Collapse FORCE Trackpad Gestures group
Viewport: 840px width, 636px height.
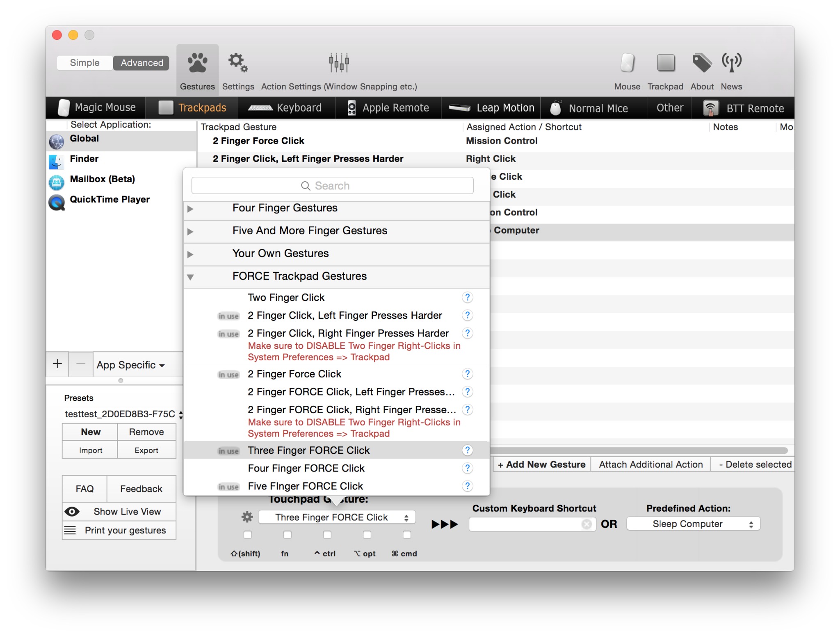click(190, 277)
